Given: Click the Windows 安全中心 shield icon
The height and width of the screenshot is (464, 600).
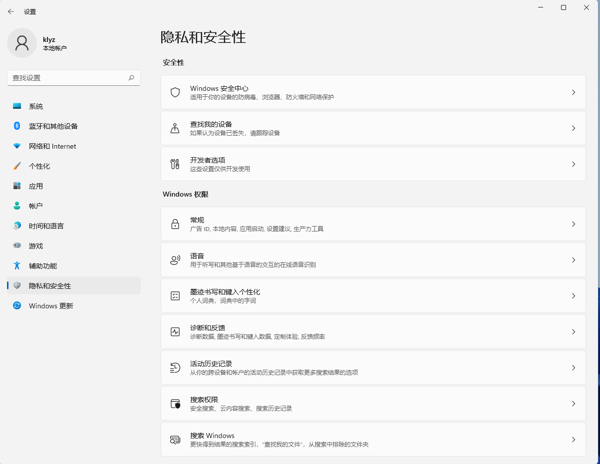Looking at the screenshot, I should [x=175, y=92].
